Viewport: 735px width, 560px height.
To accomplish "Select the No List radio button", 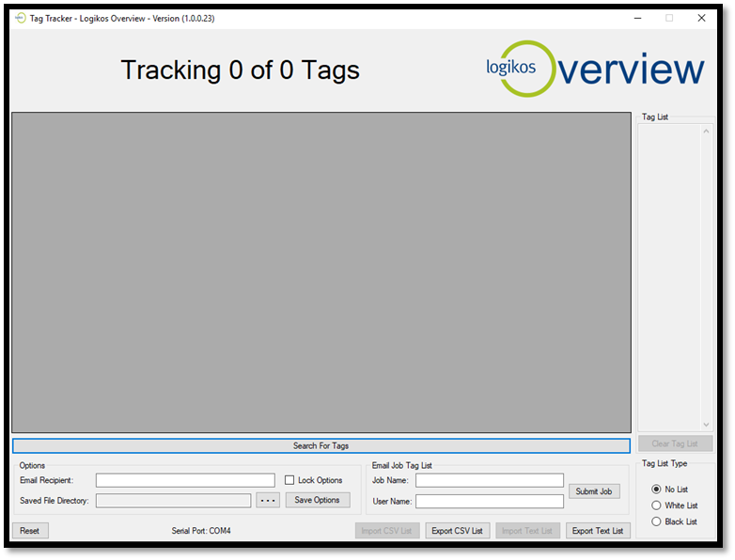I will [x=656, y=489].
